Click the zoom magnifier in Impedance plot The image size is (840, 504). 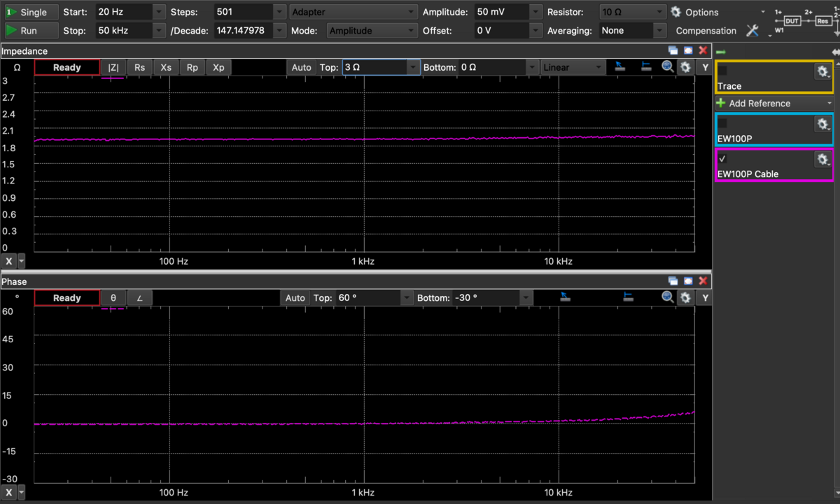click(x=668, y=67)
